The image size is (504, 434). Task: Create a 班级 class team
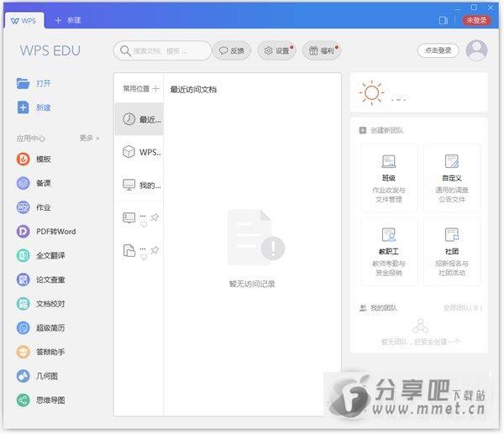pos(389,178)
